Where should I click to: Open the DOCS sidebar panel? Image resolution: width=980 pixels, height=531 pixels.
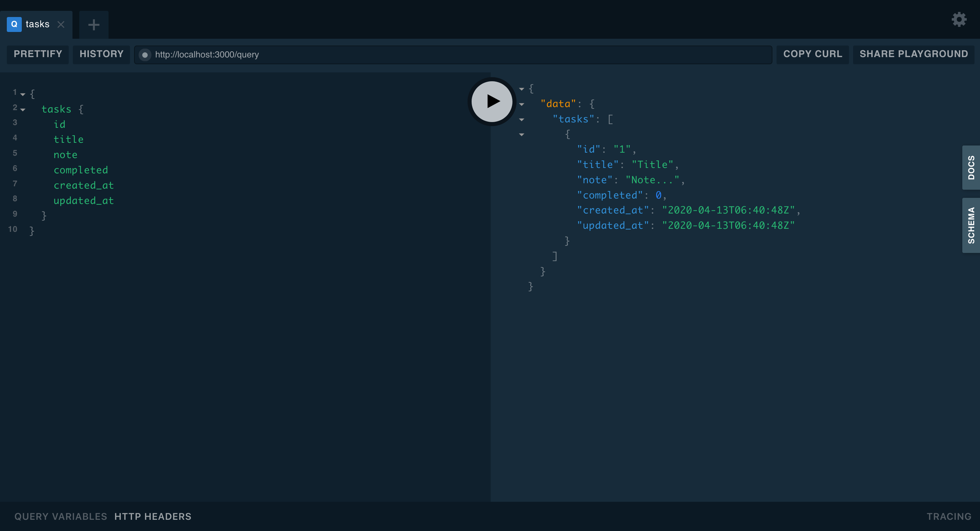[x=970, y=168]
